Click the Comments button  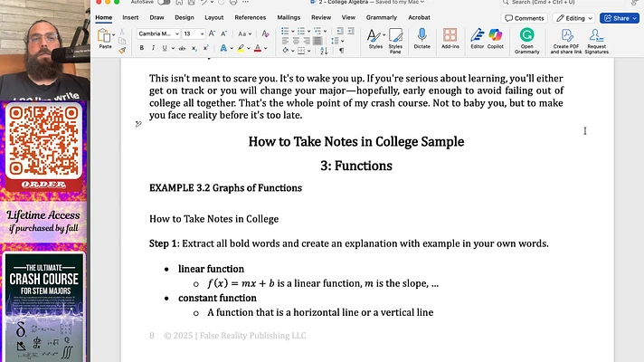pos(525,17)
